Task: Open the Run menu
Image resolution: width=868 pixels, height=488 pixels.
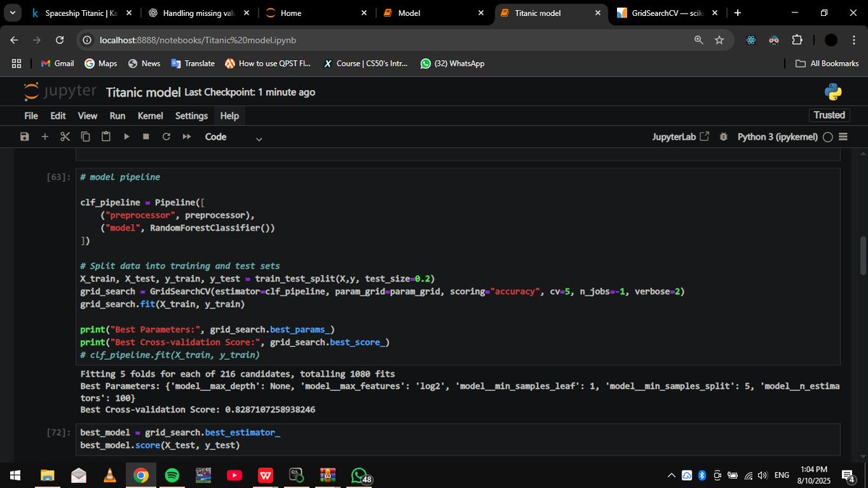Action: click(117, 116)
